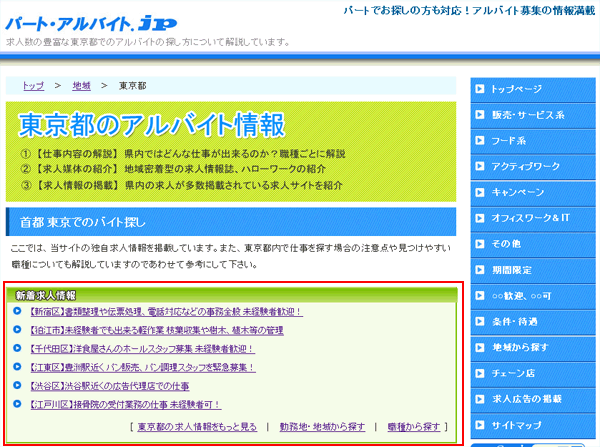Open the 千代田区 hall staff job link
Viewport: 600px width, 447px height.
[x=142, y=349]
